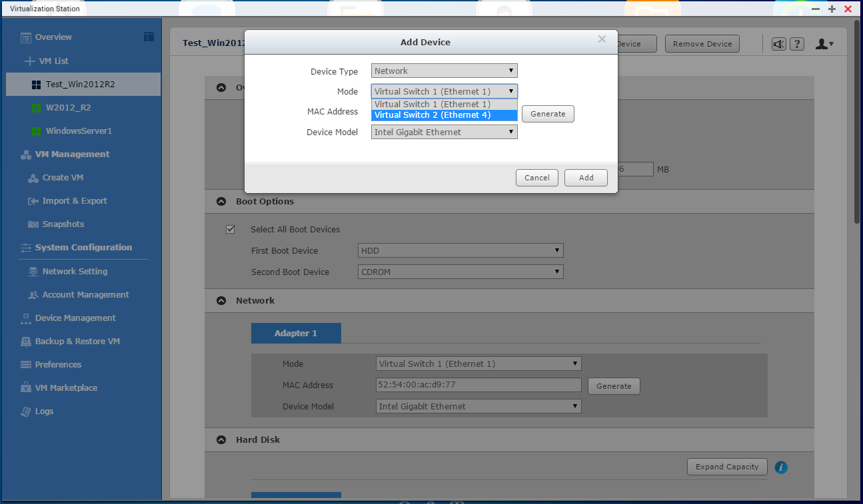
Task: Open the First Boot Device dropdown
Action: 460,251
